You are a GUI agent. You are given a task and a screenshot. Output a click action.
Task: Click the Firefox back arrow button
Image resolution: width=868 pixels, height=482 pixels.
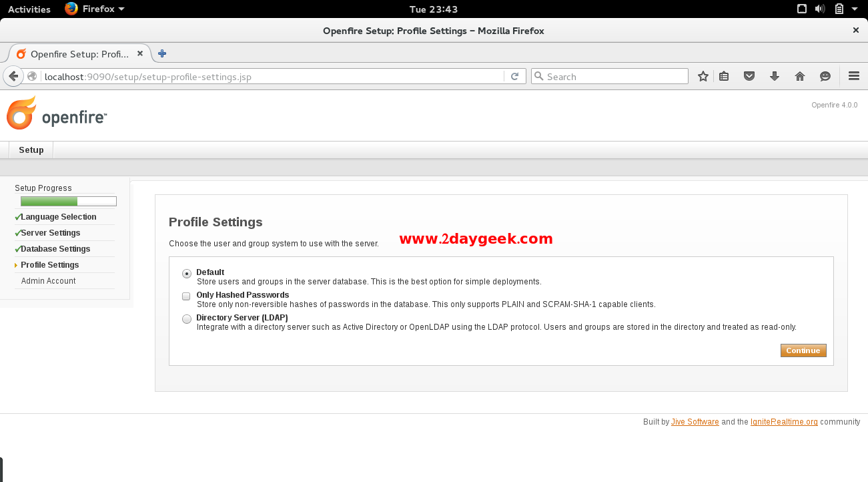pyautogui.click(x=13, y=76)
